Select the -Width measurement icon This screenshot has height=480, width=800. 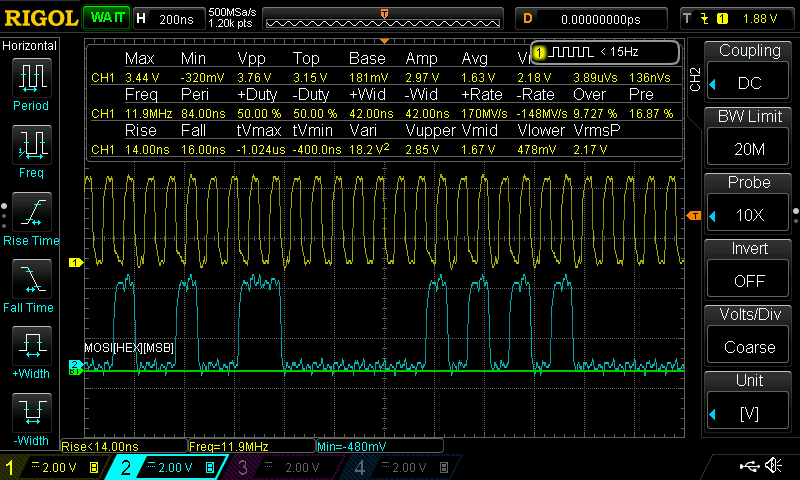coord(32,412)
